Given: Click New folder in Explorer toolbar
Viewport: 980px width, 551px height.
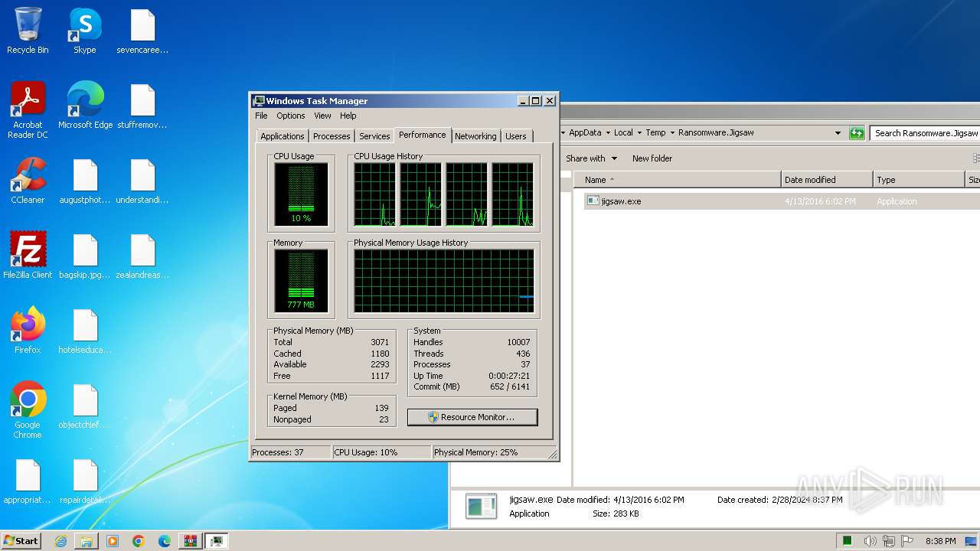Looking at the screenshot, I should (x=652, y=158).
